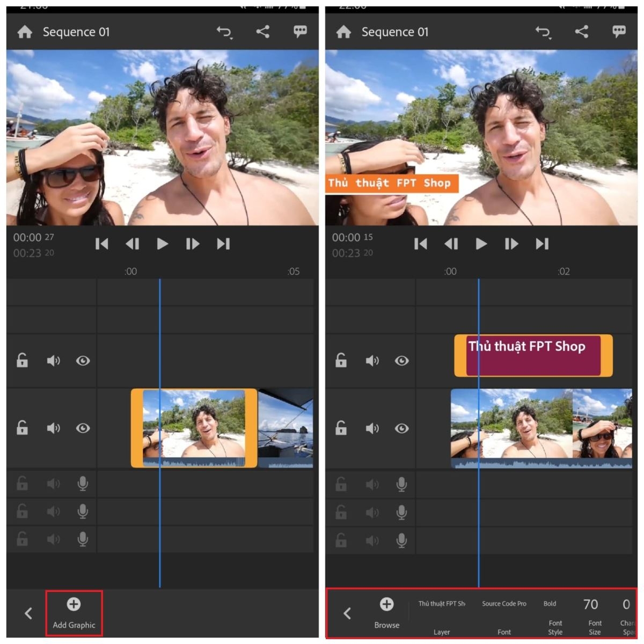Mute the video track audio

[x=53, y=428]
